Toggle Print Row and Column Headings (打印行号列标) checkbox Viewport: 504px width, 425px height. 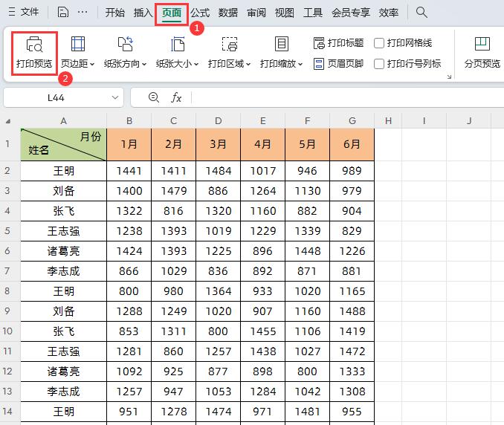[379, 64]
